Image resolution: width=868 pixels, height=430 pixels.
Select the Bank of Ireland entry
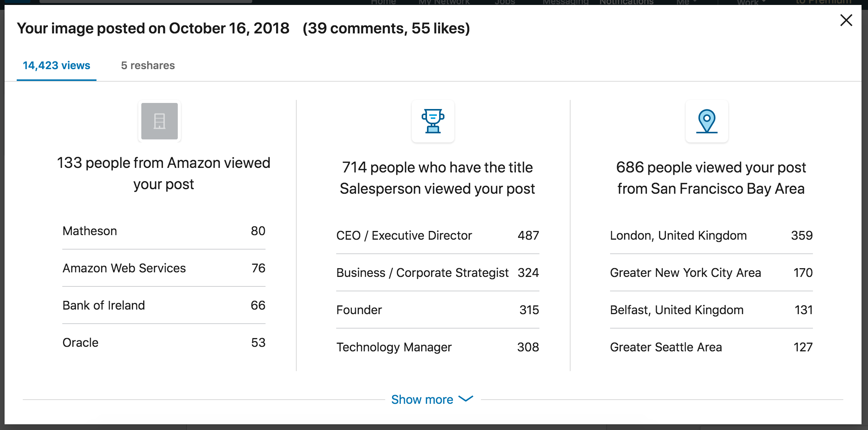(x=164, y=305)
